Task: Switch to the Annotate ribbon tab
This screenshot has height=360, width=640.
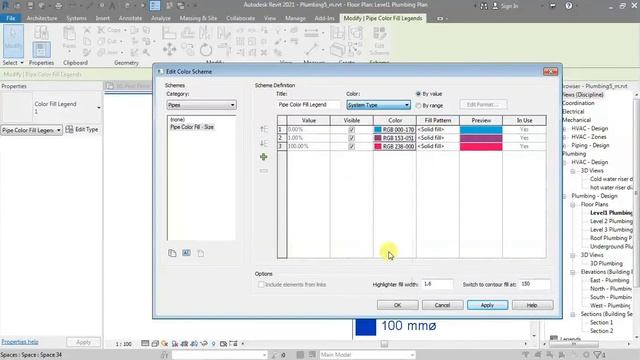Action: 130,18
